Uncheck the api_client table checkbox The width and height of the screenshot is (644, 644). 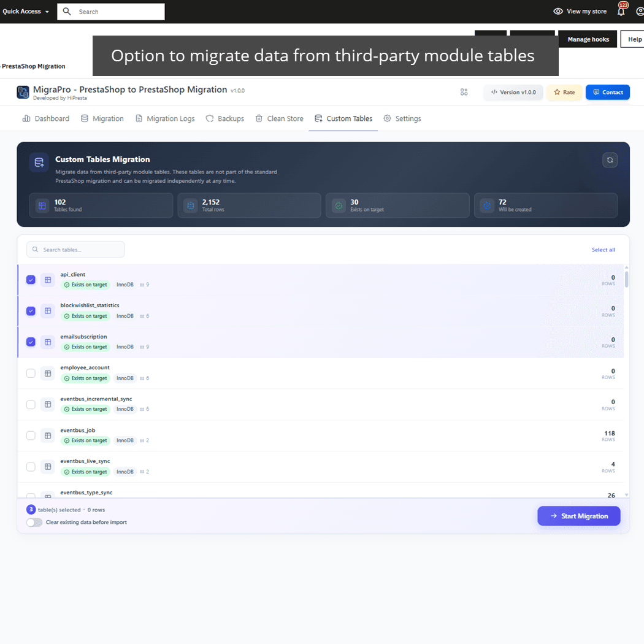click(31, 280)
